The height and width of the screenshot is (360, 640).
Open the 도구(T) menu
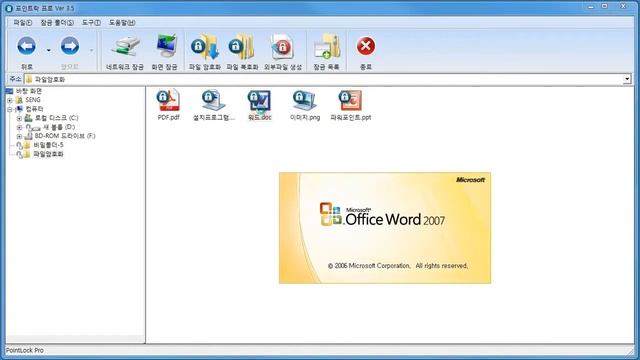[91, 22]
